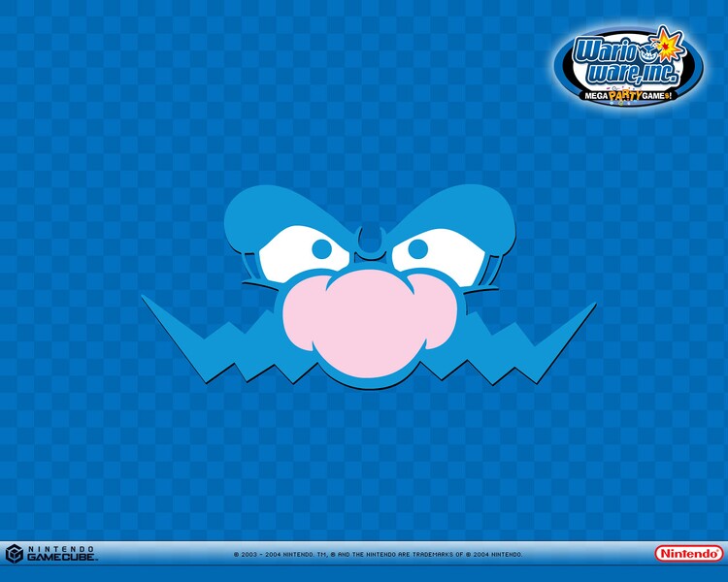Click the 2003-2004 Nintendo copyright text

(379, 555)
